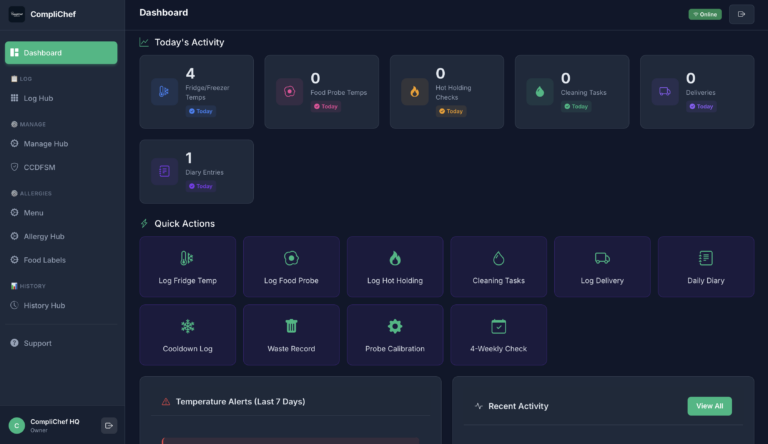Go to Allergy Hub in sidebar

pos(44,236)
